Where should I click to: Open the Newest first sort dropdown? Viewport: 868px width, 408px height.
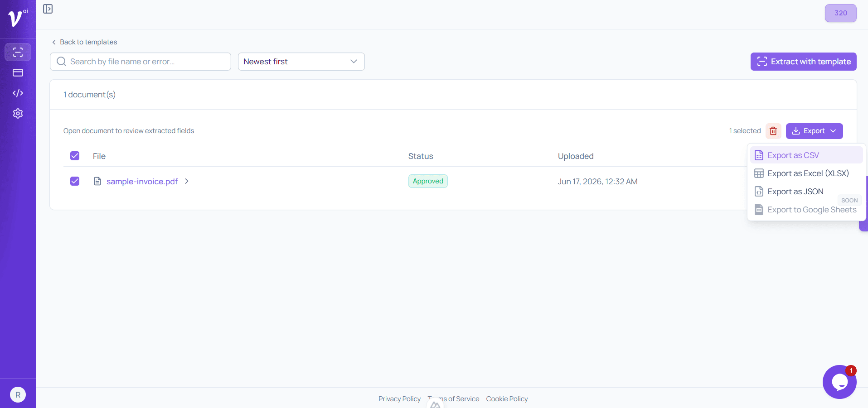pos(301,62)
